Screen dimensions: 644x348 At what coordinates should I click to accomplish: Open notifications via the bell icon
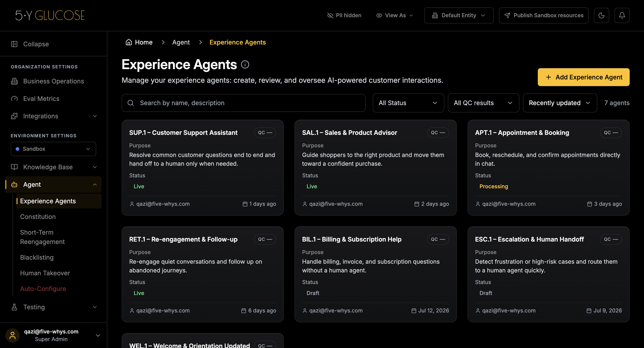(622, 15)
